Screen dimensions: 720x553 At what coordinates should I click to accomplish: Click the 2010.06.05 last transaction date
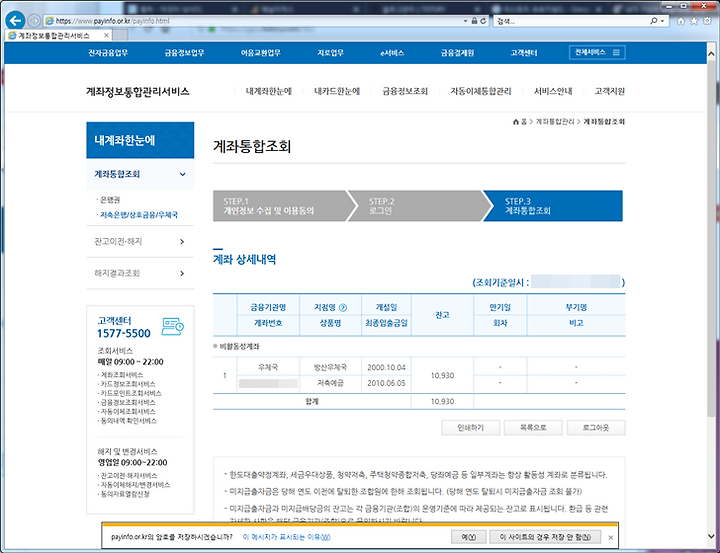coord(386,383)
